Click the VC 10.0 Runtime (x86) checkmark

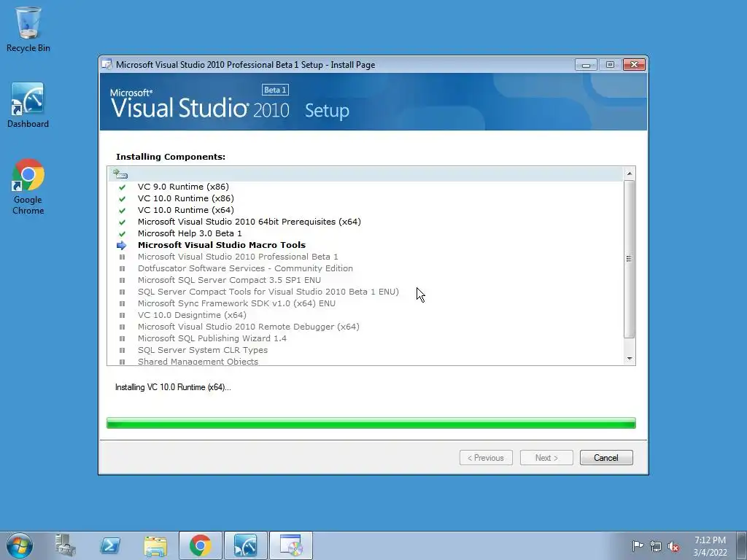pos(122,198)
